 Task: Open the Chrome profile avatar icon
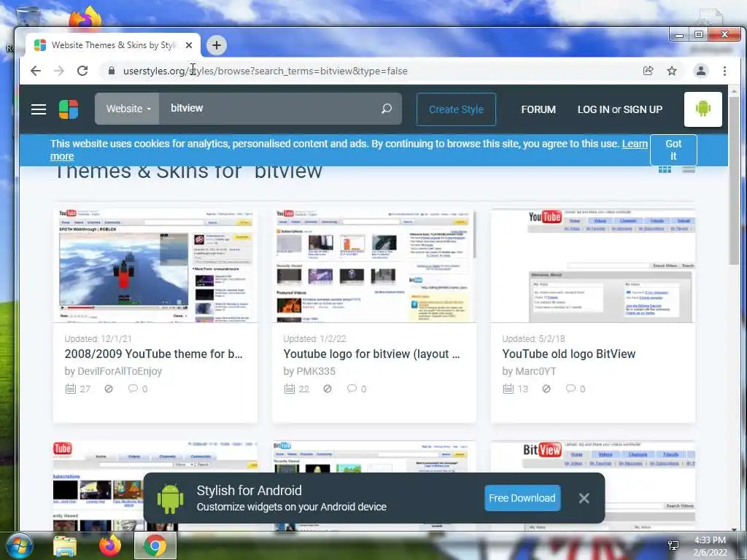point(701,71)
